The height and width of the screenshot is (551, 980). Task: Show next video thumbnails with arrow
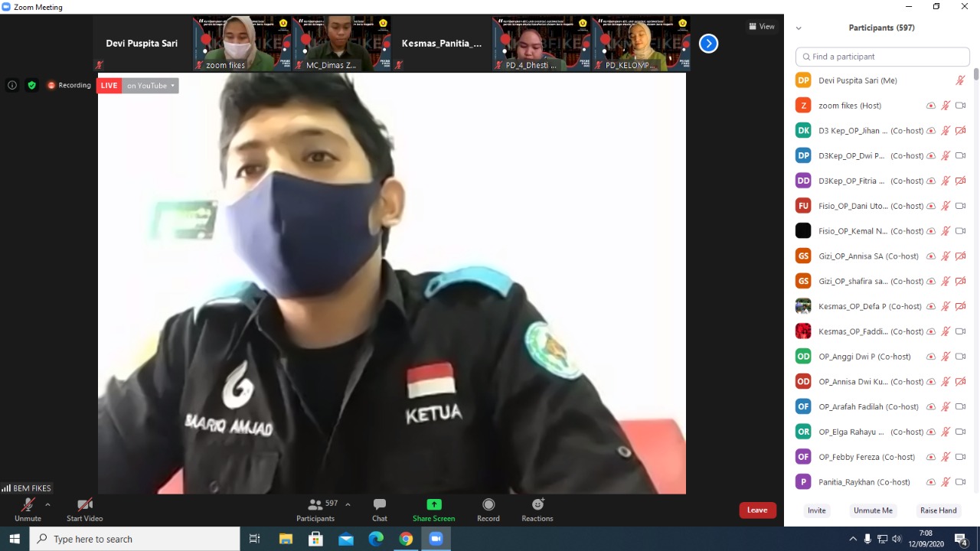708,44
